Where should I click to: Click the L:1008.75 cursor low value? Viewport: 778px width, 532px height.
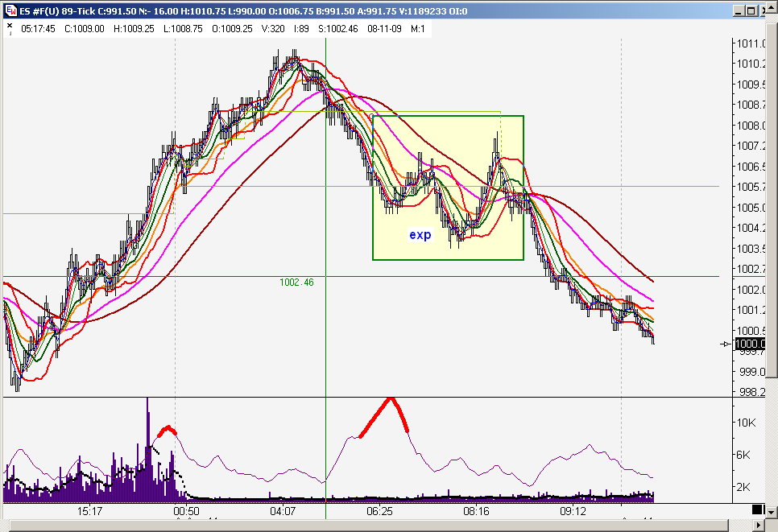click(x=183, y=29)
